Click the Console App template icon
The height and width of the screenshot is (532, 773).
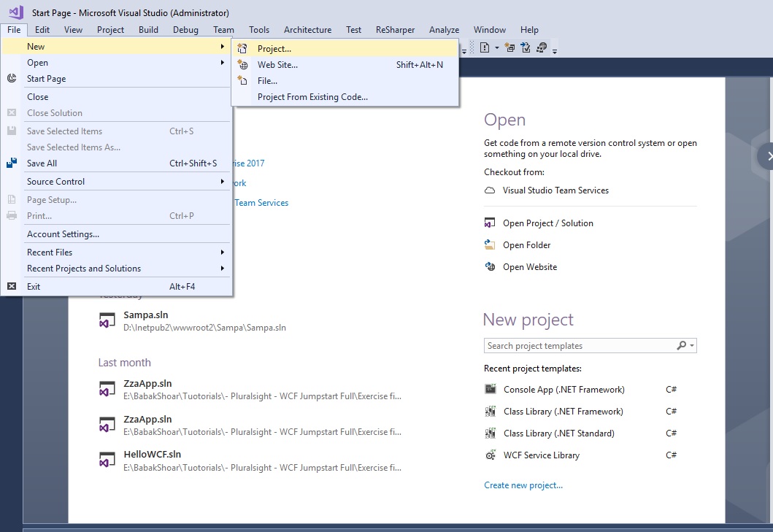[491, 390]
